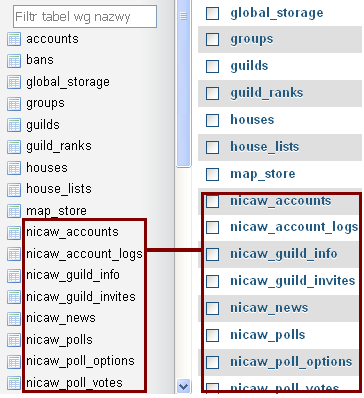The height and width of the screenshot is (398, 364).
Task: Click the table icon beside guild_ranks in sidebar
Action: (14, 147)
